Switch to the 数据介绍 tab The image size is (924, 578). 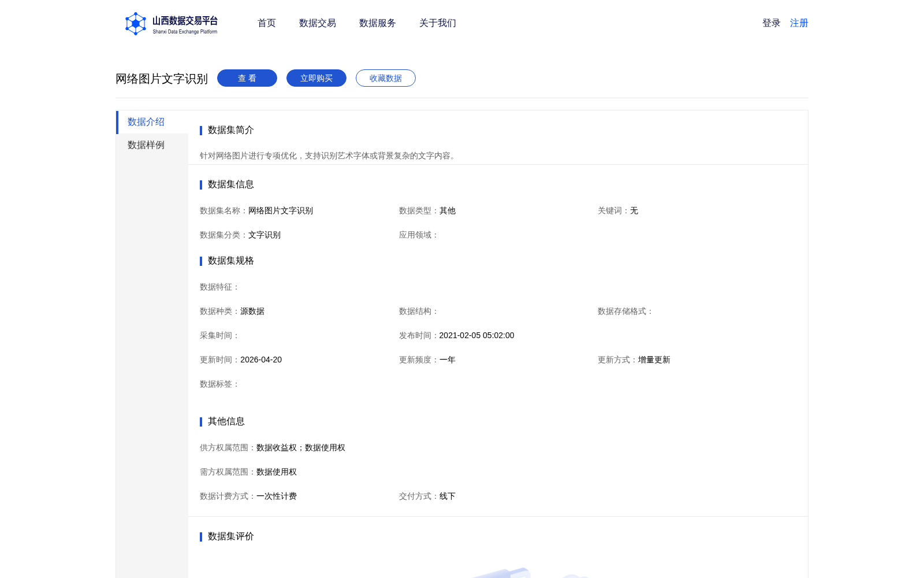(152, 122)
